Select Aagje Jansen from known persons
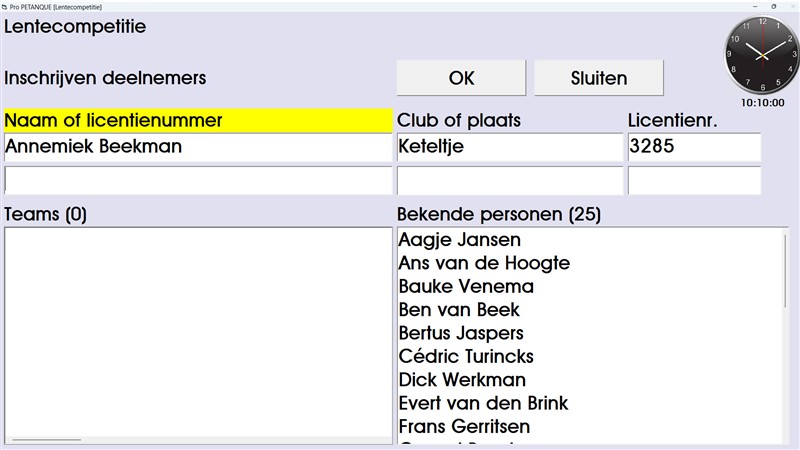 pyautogui.click(x=459, y=240)
